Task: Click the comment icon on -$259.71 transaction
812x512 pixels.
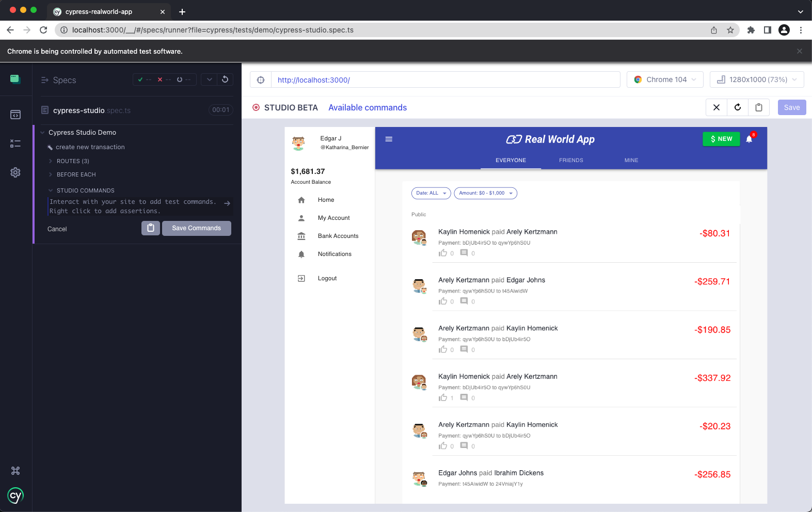Action: [464, 301]
